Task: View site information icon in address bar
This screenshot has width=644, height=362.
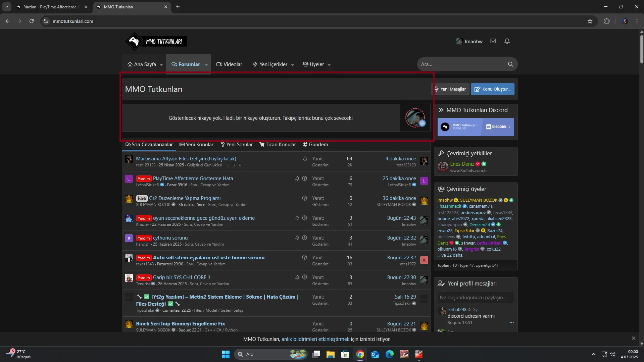Action: (x=46, y=21)
